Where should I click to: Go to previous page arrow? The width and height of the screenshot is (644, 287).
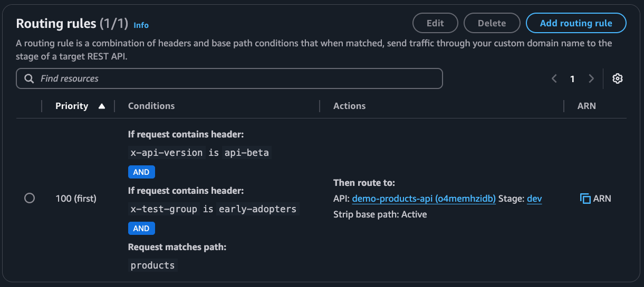click(554, 78)
